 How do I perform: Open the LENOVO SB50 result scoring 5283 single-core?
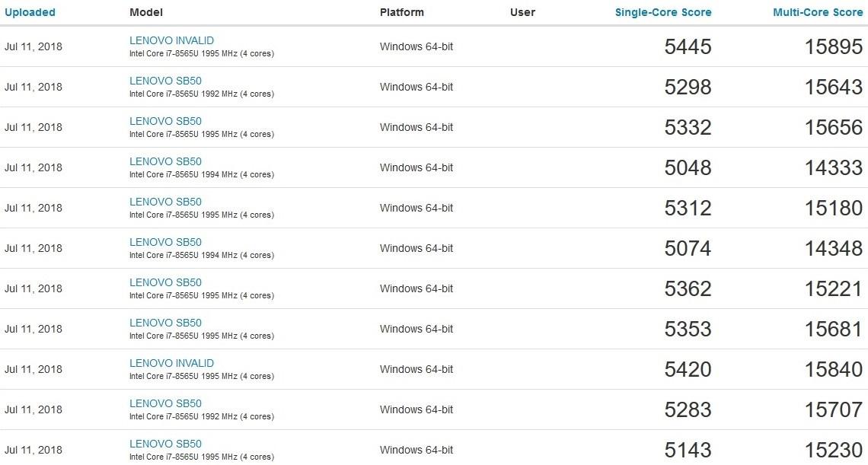pos(165,403)
